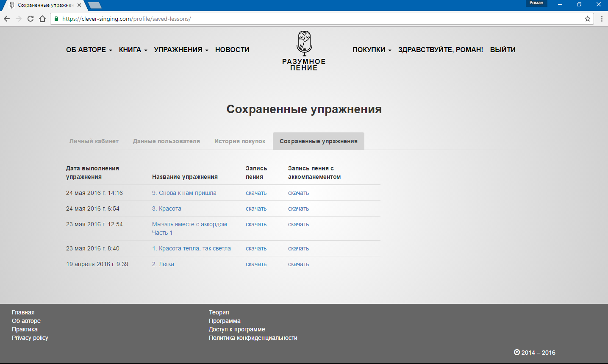Viewport: 608px width, 364px height.
Task: Click the address bar URL field
Action: (x=322, y=19)
